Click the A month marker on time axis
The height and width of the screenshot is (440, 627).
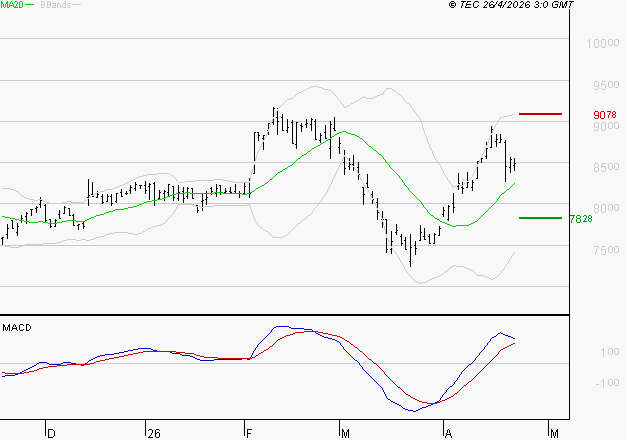coord(448,434)
